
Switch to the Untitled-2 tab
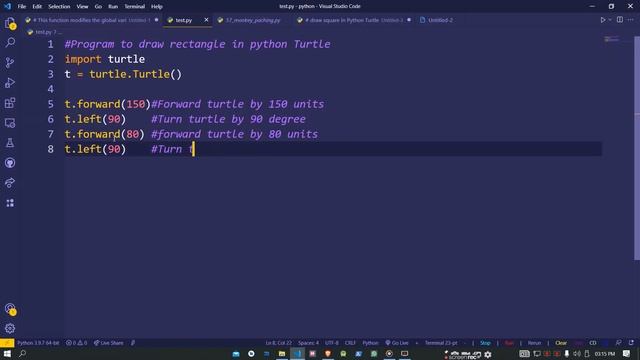pyautogui.click(x=436, y=20)
